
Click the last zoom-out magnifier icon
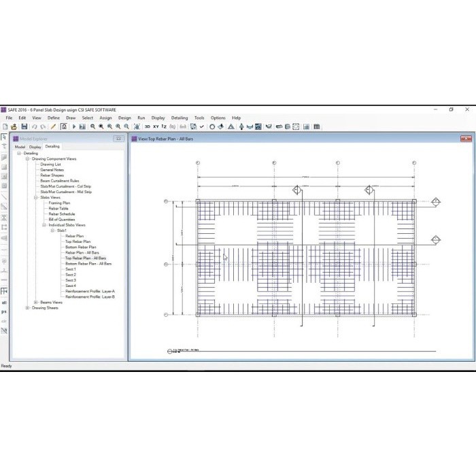point(126,126)
